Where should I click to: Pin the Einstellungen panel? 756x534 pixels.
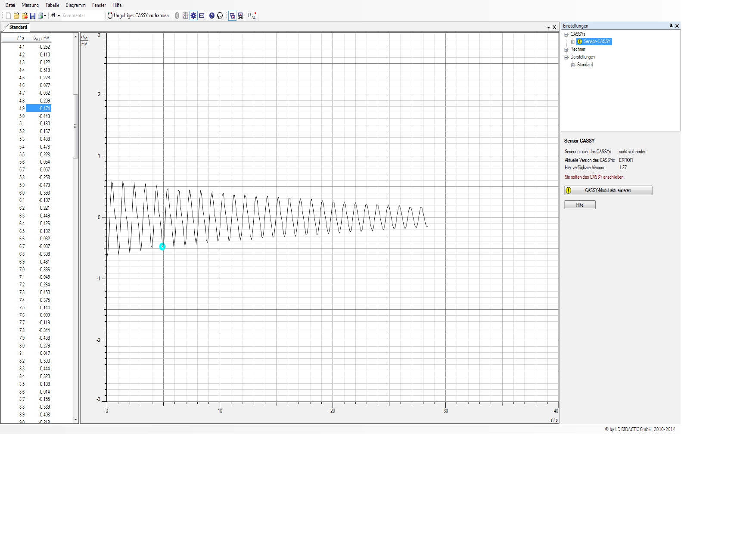click(x=671, y=26)
